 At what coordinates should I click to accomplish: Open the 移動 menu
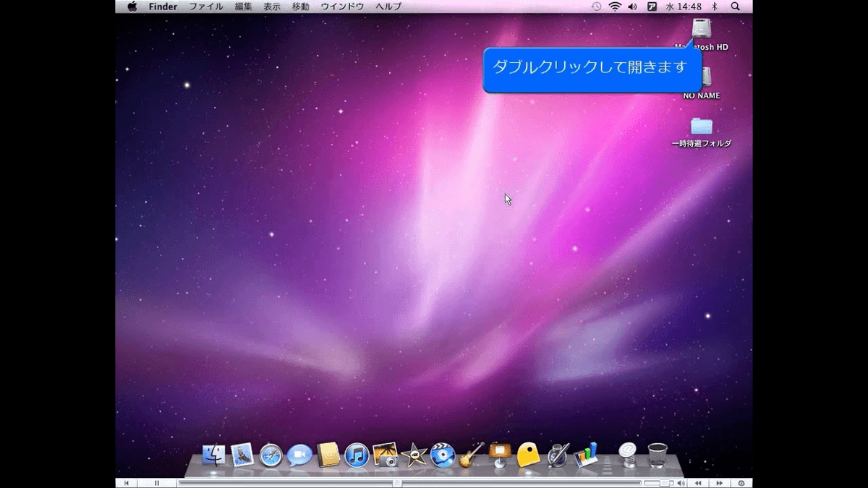pyautogui.click(x=300, y=7)
